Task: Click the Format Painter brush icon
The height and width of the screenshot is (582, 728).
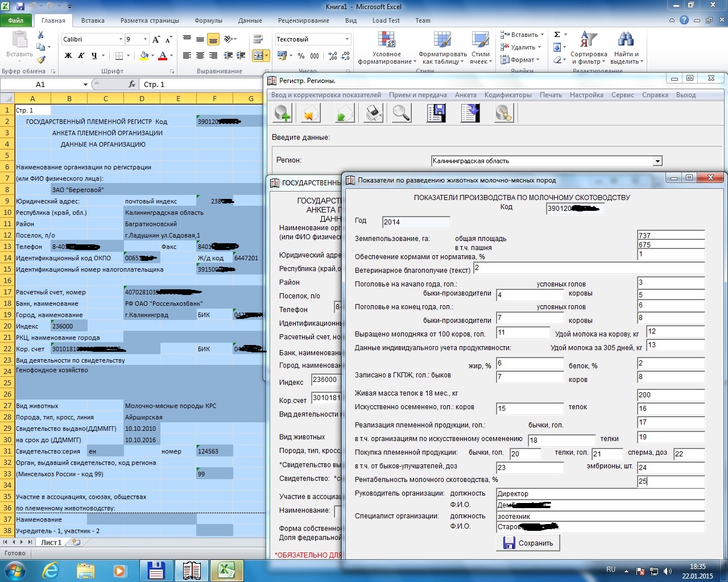Action: click(x=41, y=59)
